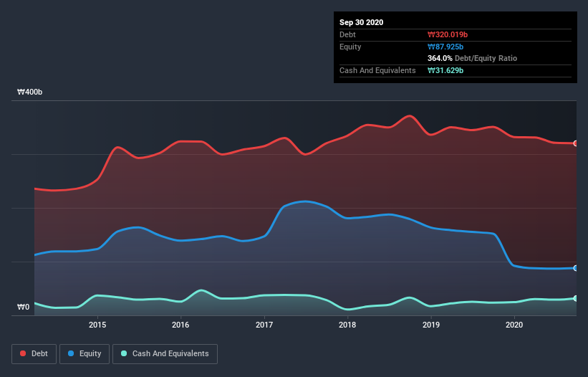Viewport: 588px width, 377px height.
Task: Click the ₩320.019b debt value
Action: pyautogui.click(x=448, y=34)
